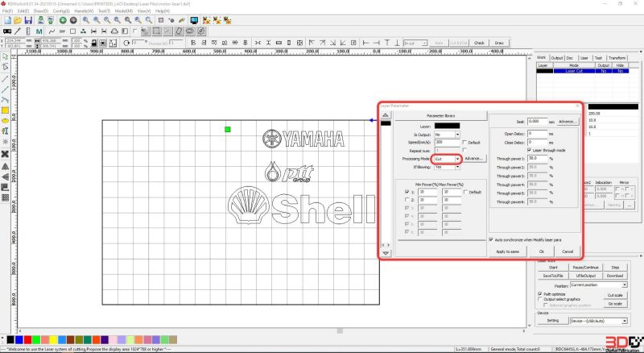The width and height of the screenshot is (644, 353).
Task: Click the black X delete tool in left toolbar
Action: coord(5,154)
